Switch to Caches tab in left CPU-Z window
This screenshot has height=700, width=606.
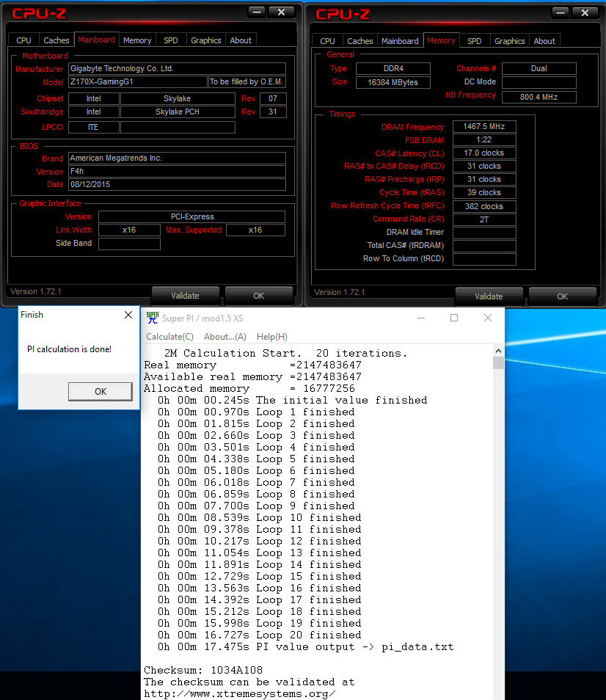point(56,40)
